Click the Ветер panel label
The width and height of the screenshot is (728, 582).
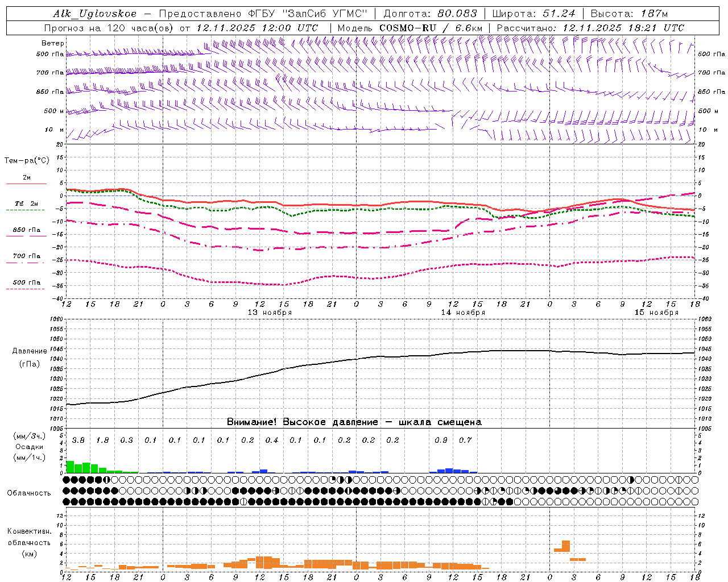coord(53,43)
